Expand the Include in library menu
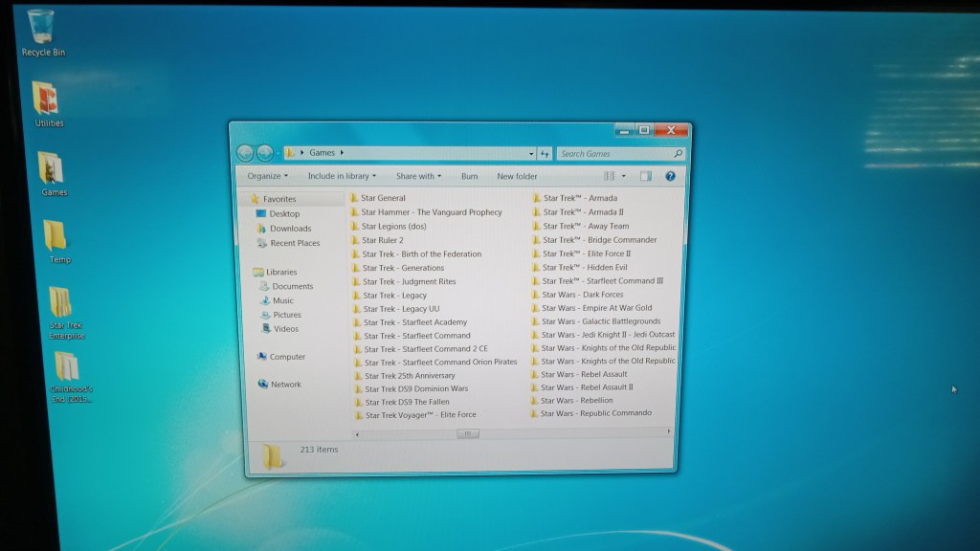Viewport: 980px width, 551px height. 342,176
